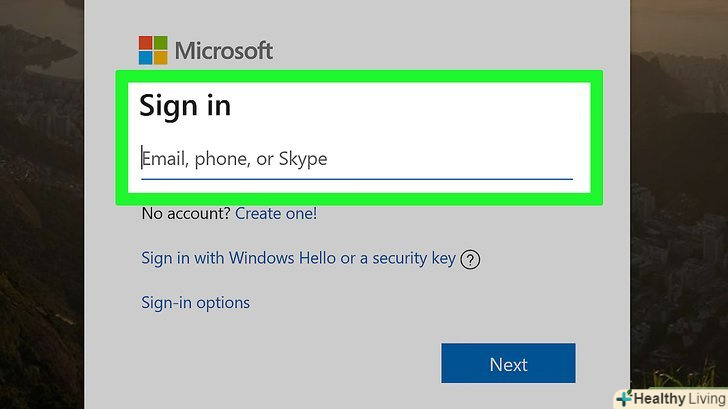This screenshot has width=728, height=409.
Task: Click the yellow square of Microsoft logo
Action: (x=160, y=57)
